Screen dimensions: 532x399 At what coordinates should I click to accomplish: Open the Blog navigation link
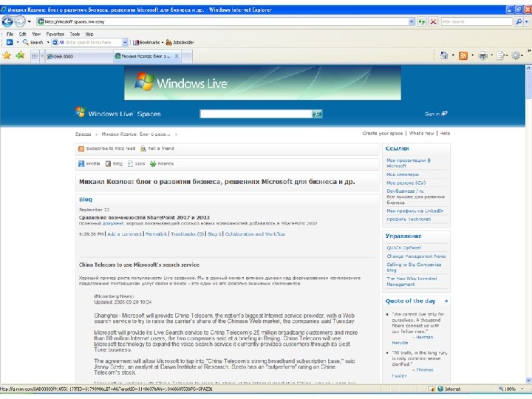[114, 164]
